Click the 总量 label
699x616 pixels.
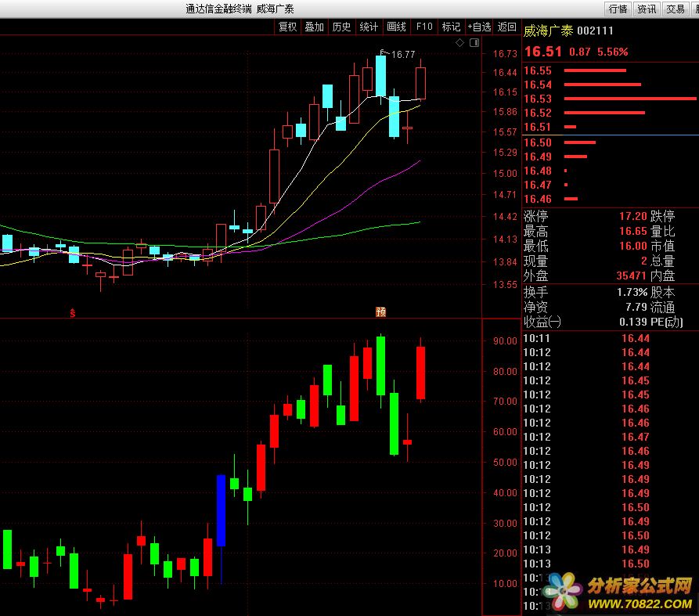coord(662,261)
